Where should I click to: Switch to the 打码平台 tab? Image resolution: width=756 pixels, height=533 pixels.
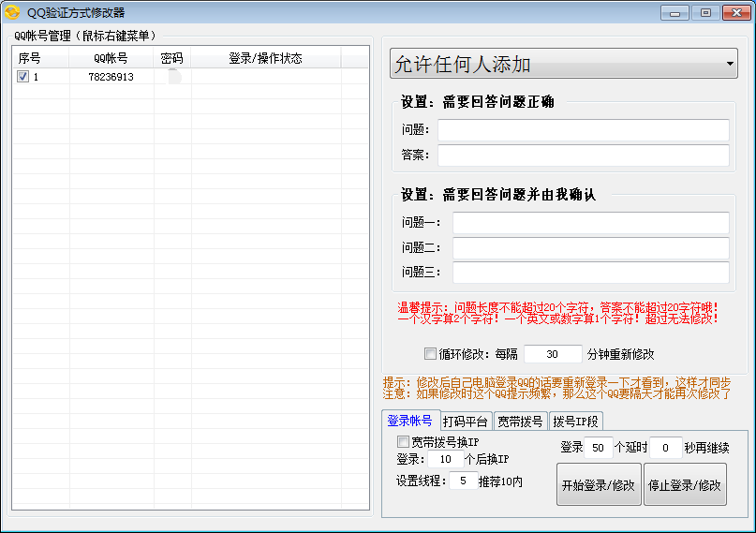point(466,422)
